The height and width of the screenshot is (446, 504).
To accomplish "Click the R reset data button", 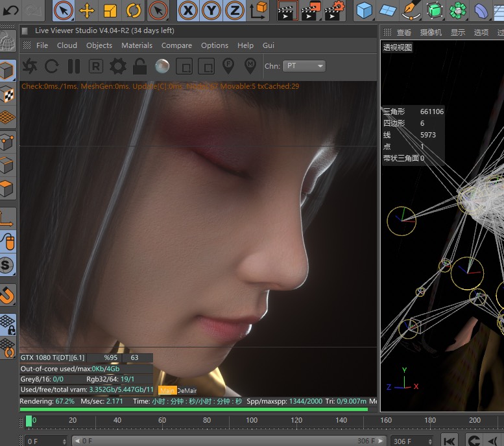I will [96, 66].
